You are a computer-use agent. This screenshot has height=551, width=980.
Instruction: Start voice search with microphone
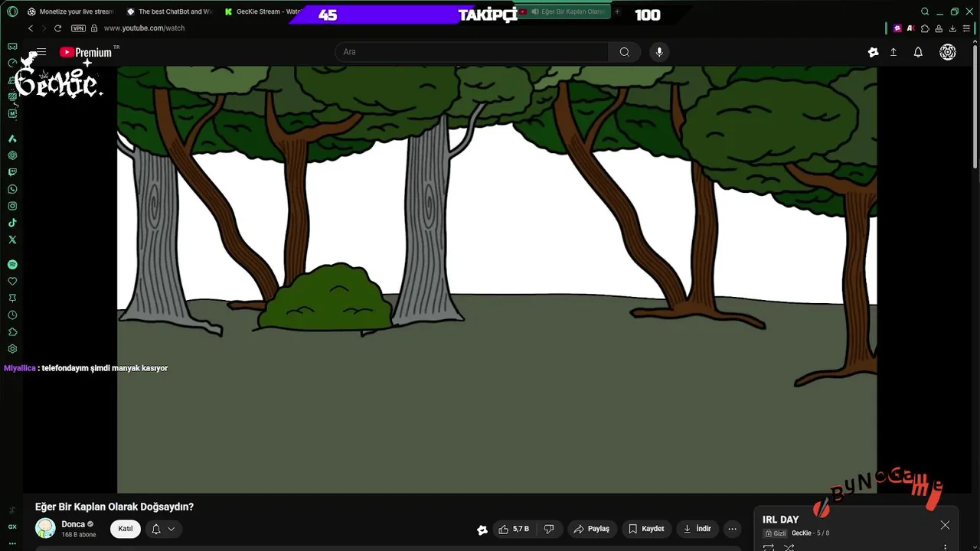(659, 52)
